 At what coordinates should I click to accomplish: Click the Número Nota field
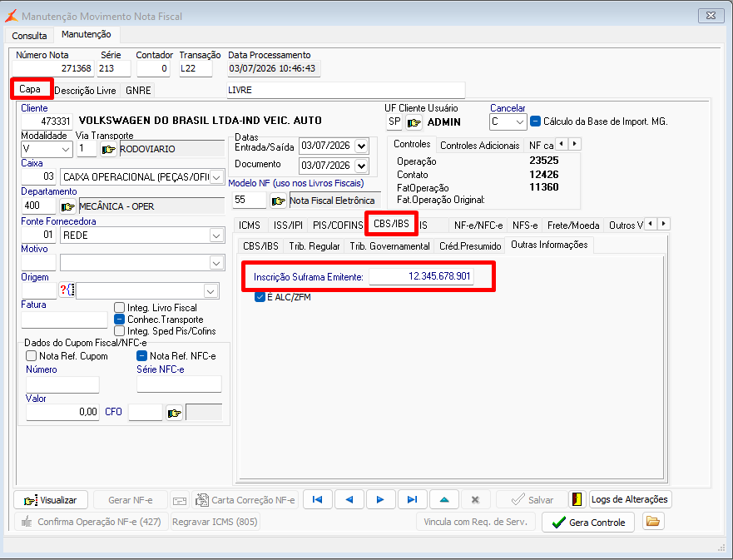(x=52, y=69)
